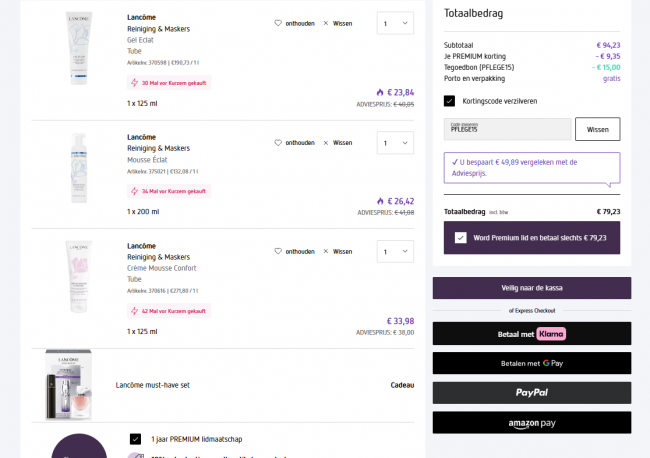Viewport: 650px width, 458px height.
Task: Click heart icon for Mousse Éclat item
Action: pyautogui.click(x=278, y=142)
